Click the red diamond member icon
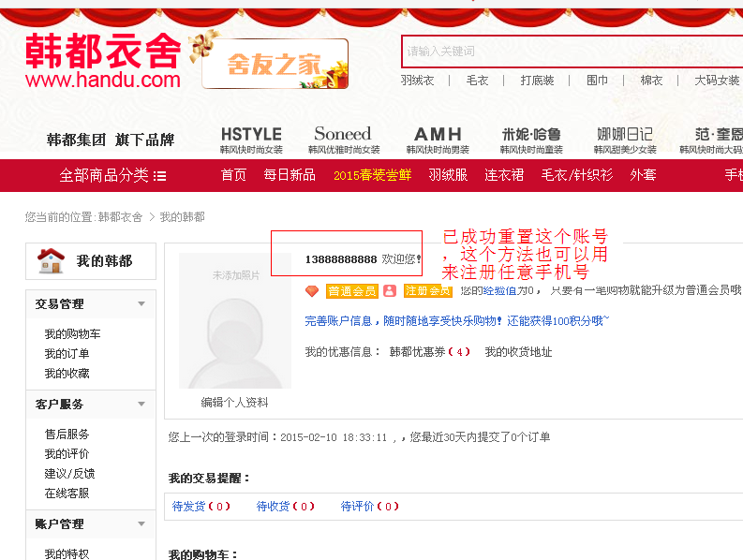Screen dimensions: 743x560 pyautogui.click(x=312, y=291)
